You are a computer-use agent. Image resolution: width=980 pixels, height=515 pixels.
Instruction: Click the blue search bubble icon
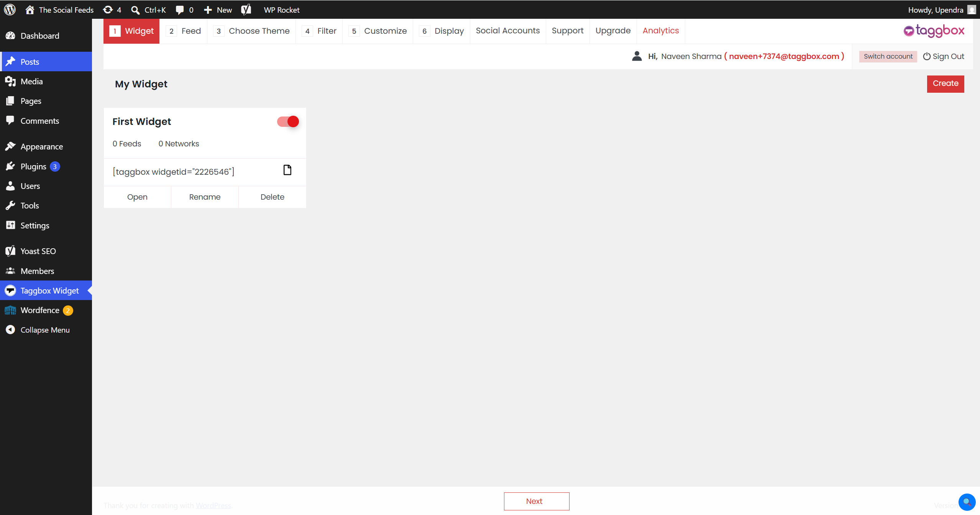[x=967, y=502]
